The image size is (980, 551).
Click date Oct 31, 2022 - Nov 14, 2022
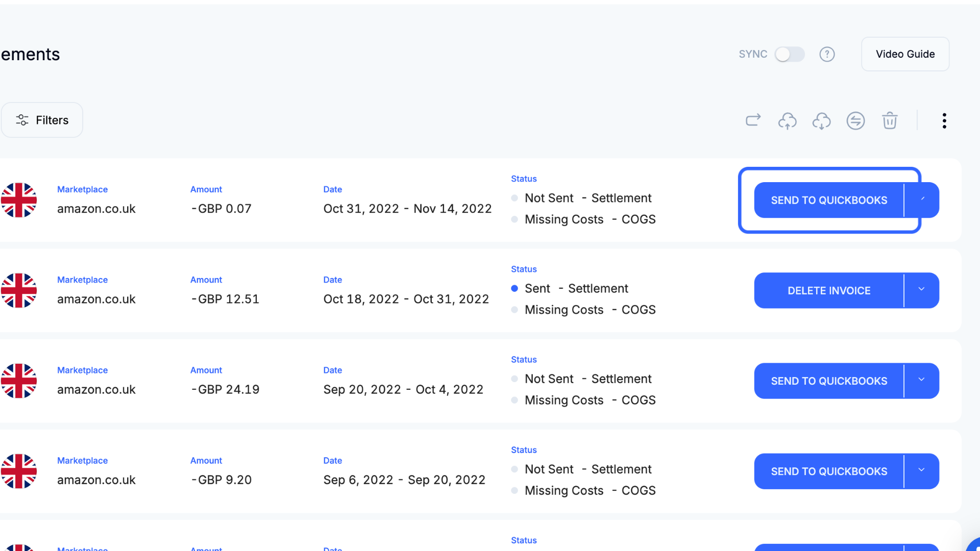pos(407,209)
